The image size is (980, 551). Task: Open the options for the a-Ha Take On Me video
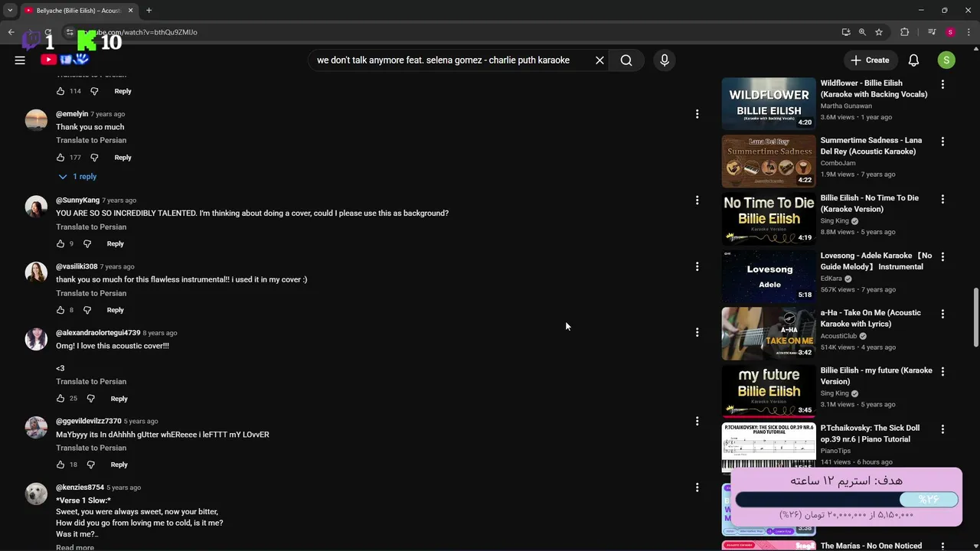tap(942, 314)
